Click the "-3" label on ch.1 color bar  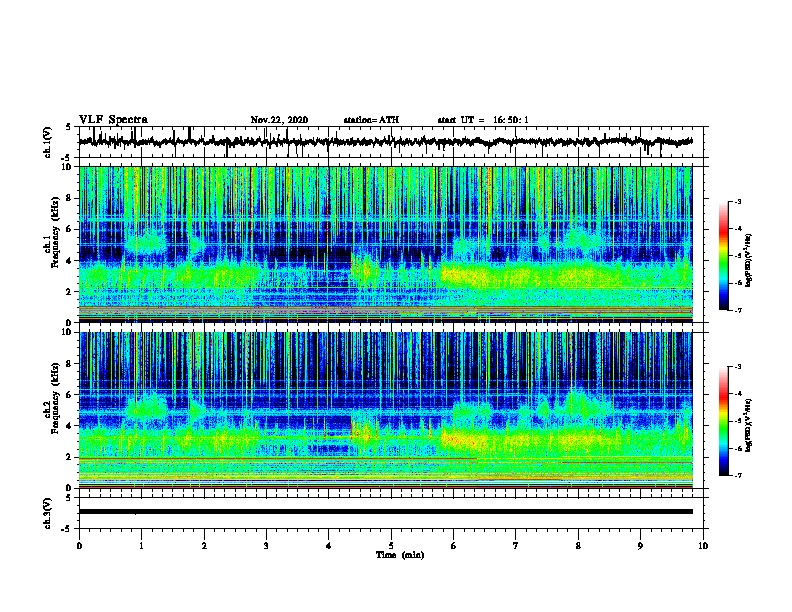(x=738, y=202)
